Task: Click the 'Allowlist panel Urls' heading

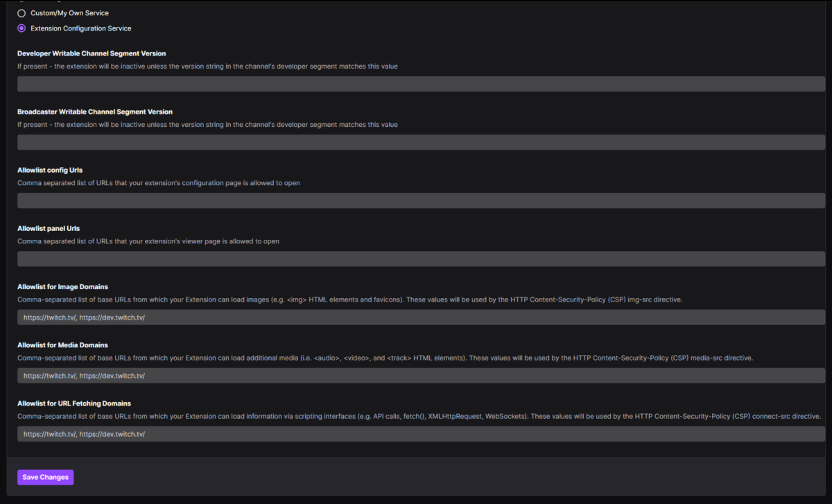Action: [x=49, y=228]
